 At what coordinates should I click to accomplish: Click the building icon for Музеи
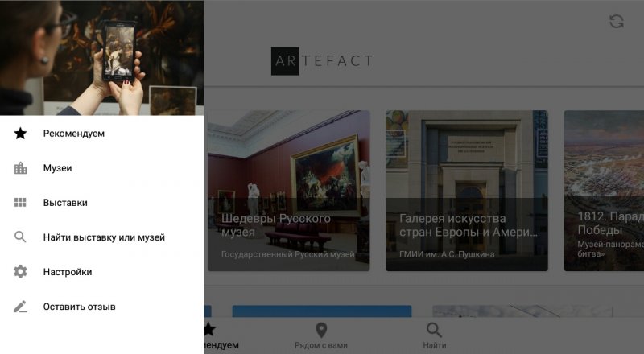20,168
